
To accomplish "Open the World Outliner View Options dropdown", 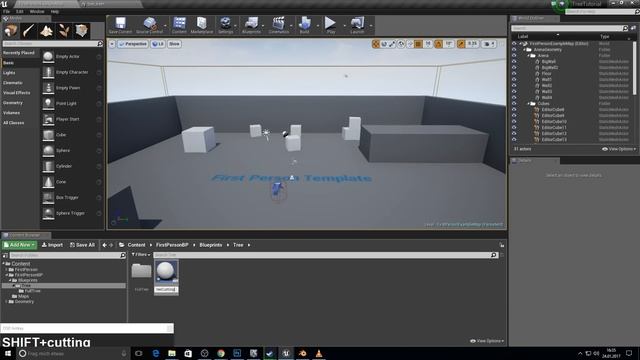I will pyautogui.click(x=619, y=149).
